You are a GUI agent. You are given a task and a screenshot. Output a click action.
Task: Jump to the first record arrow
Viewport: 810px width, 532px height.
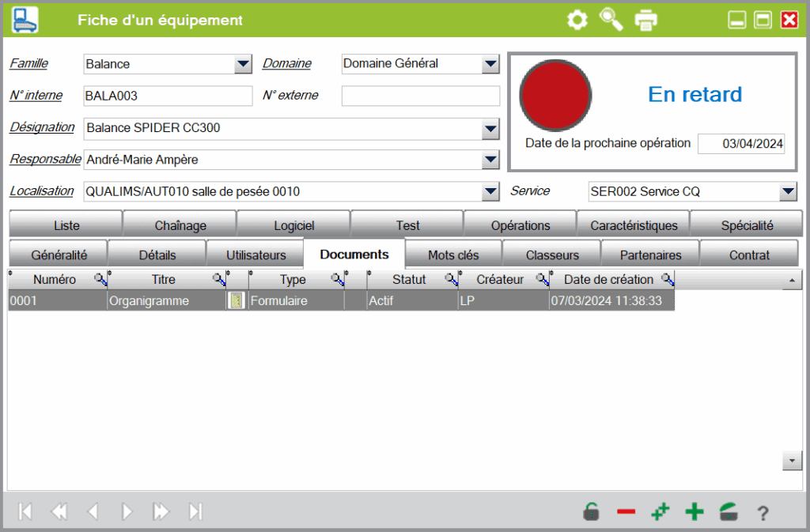(x=25, y=512)
